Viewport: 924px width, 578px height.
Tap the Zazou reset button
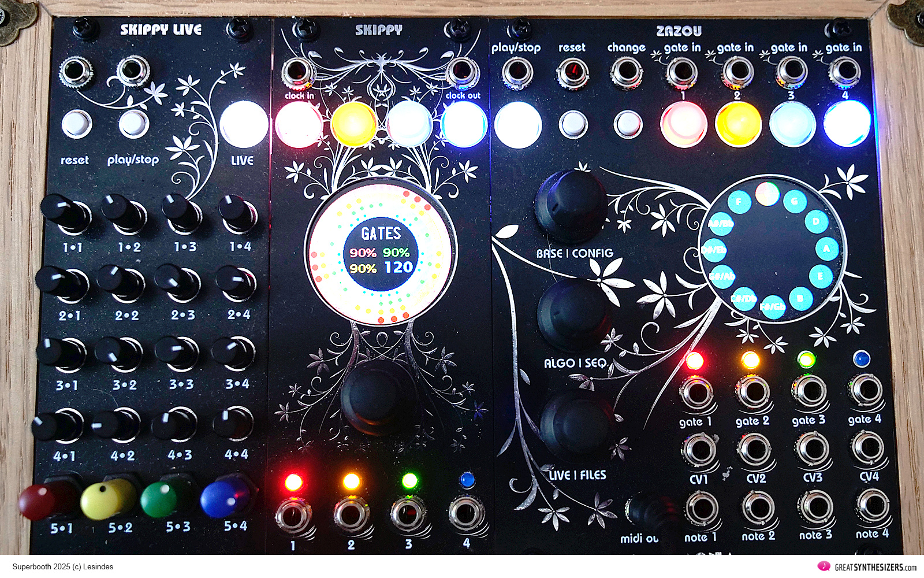[573, 124]
